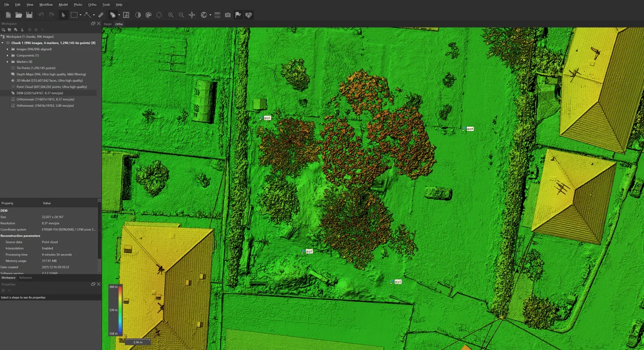
Task: Click the elevation color scale bar
Action: click(x=120, y=310)
